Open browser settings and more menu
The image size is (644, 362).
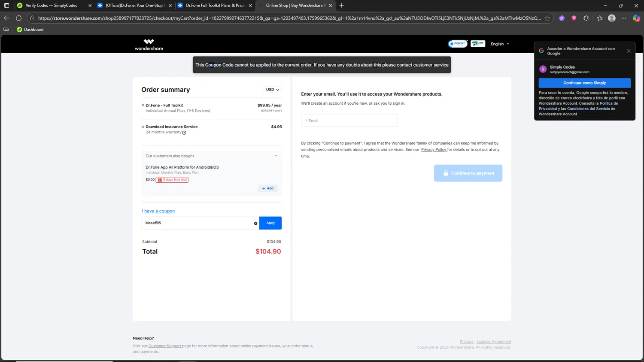click(624, 18)
